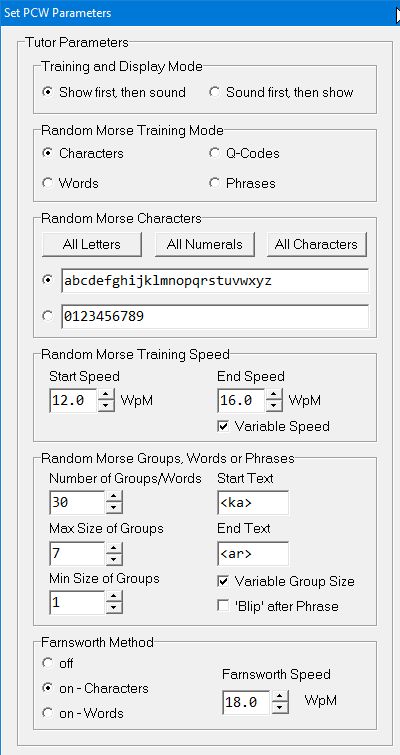Image resolution: width=400 pixels, height=755 pixels.
Task: Click the Max Size of Groups field
Action: tap(77, 553)
